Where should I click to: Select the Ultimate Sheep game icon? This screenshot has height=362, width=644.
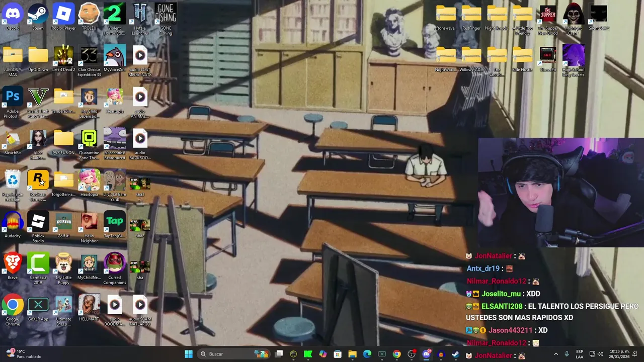coord(63,311)
